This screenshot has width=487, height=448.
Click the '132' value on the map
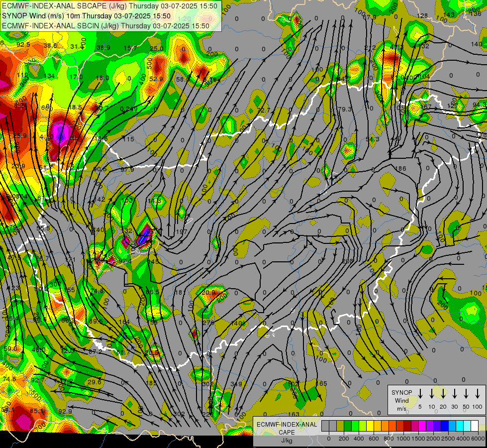[x=424, y=46]
